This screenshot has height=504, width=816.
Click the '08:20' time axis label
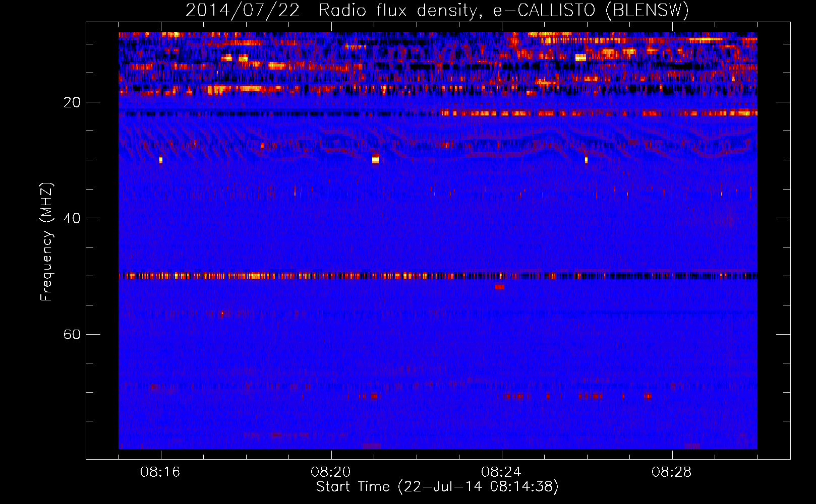(331, 472)
